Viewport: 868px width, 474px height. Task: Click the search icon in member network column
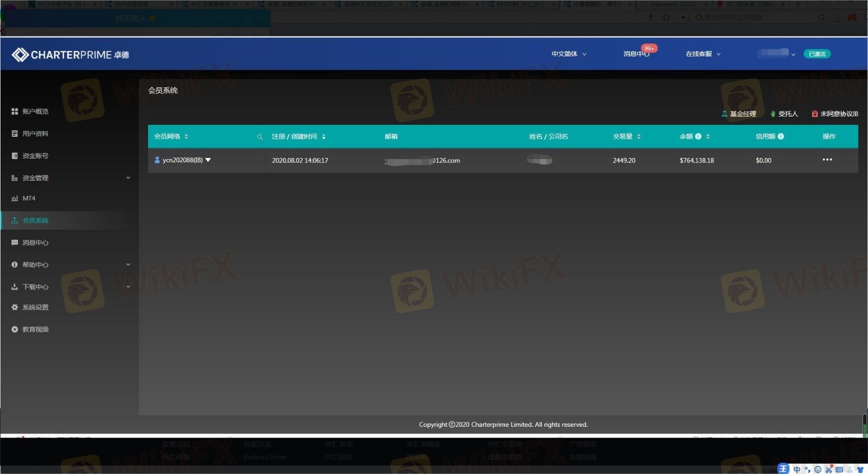click(x=260, y=137)
